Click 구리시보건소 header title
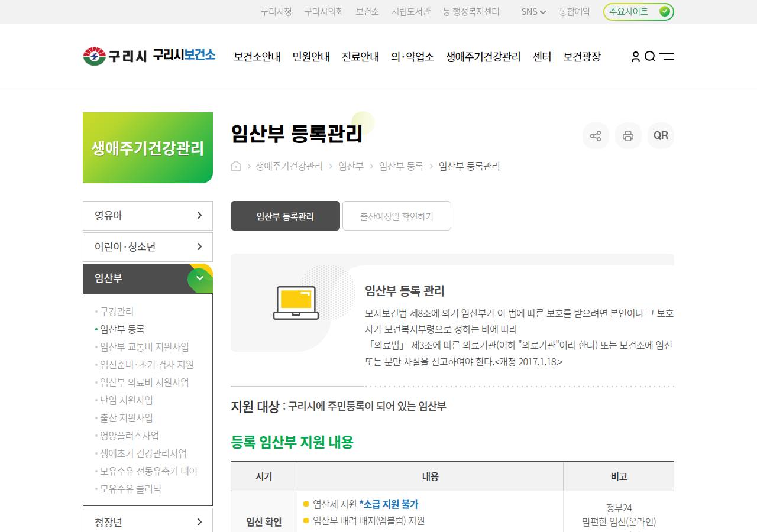 [184, 55]
